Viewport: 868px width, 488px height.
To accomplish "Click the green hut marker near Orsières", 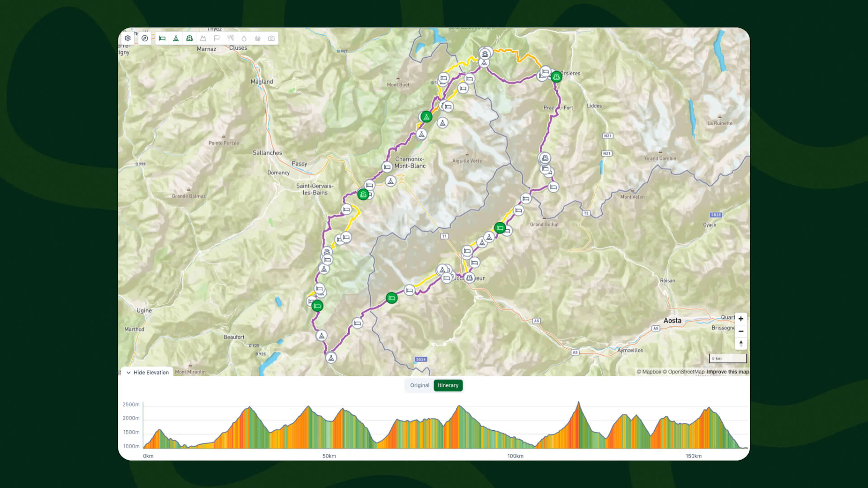I will point(556,77).
